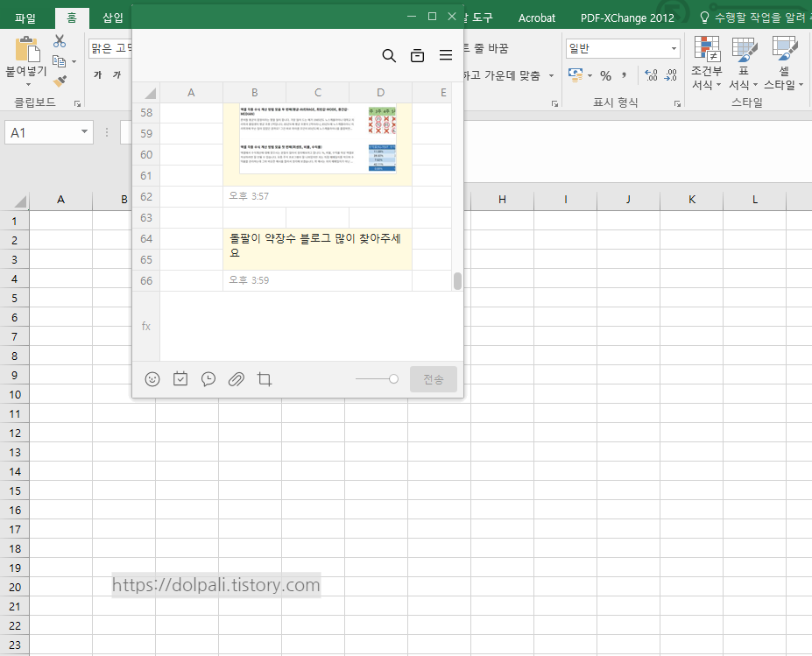The image size is (812, 656).
Task: Click the 오후 3:57 timestamp
Action: 249,196
